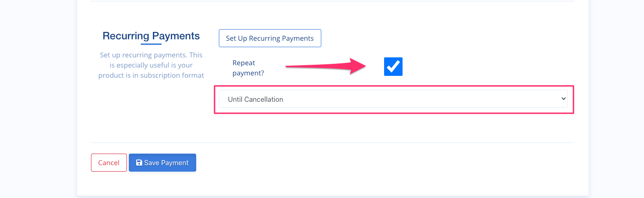Click the recurring payments description paragraph

(x=151, y=65)
